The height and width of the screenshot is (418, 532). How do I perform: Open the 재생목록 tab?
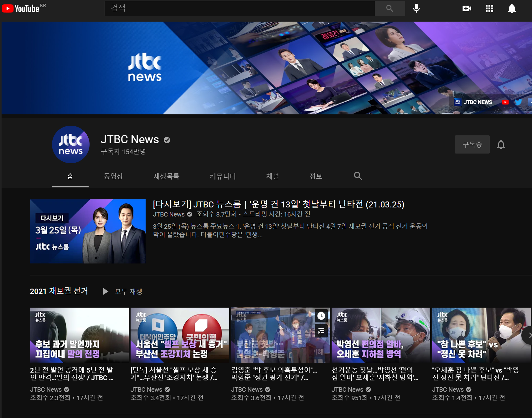pyautogui.click(x=166, y=176)
